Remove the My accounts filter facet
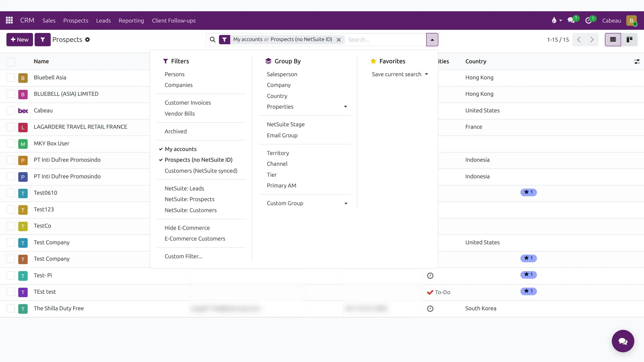644x362 pixels. coord(339,40)
